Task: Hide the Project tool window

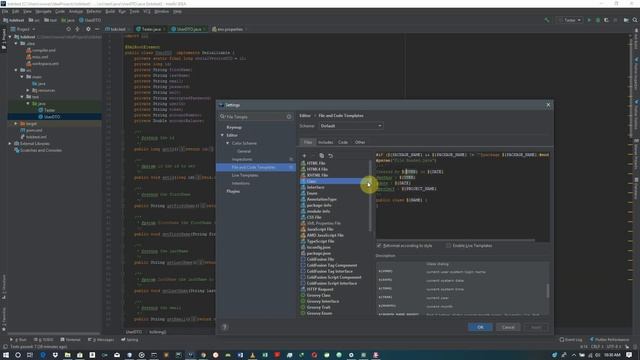Action: click(x=97, y=29)
